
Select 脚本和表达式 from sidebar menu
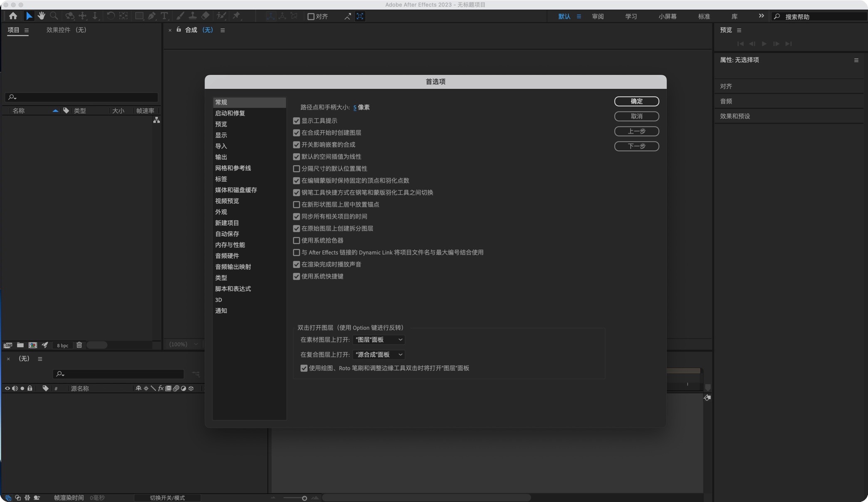[233, 289]
